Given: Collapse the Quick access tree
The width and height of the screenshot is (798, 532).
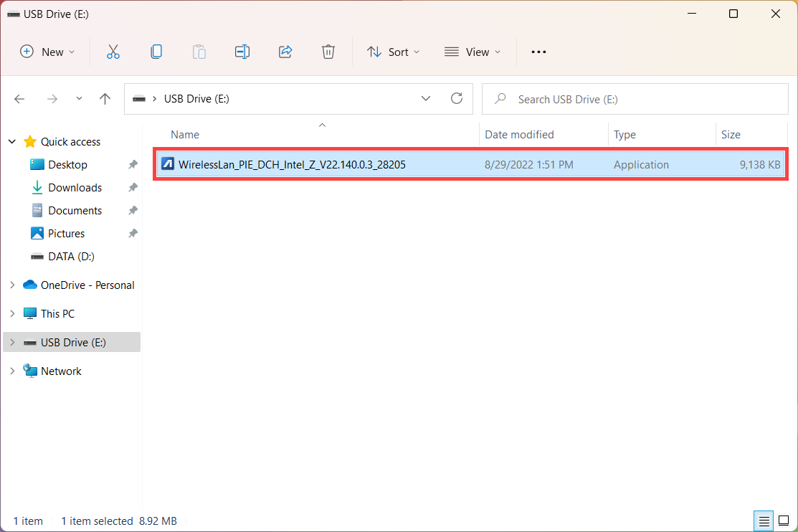Looking at the screenshot, I should pyautogui.click(x=12, y=141).
